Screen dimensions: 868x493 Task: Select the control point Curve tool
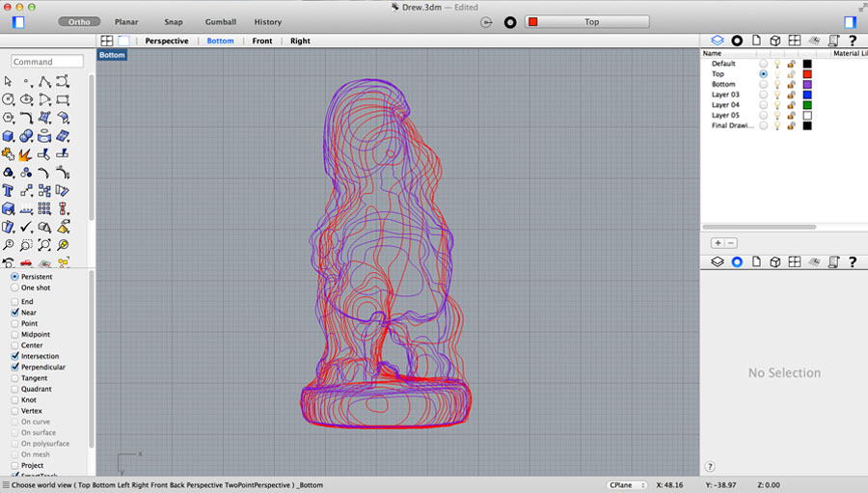[63, 81]
